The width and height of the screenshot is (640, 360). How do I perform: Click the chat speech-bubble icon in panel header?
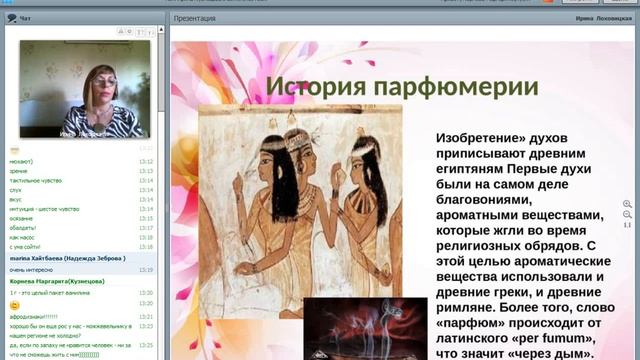pyautogui.click(x=12, y=18)
